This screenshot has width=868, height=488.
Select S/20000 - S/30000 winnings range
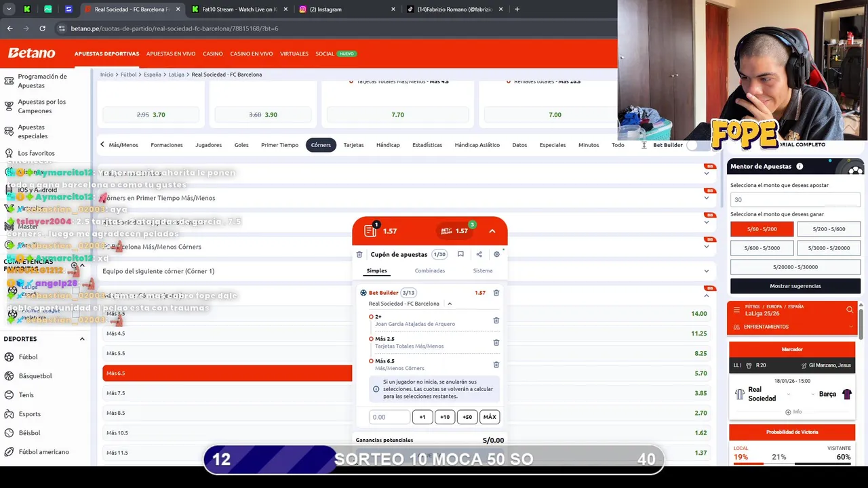[795, 267]
